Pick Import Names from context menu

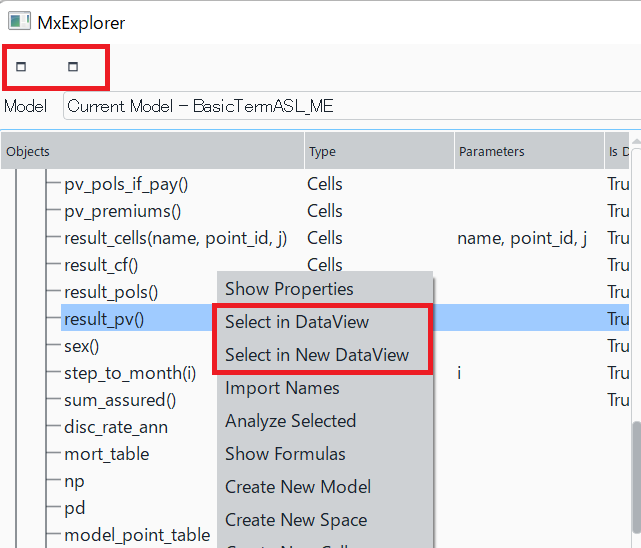pyautogui.click(x=282, y=388)
